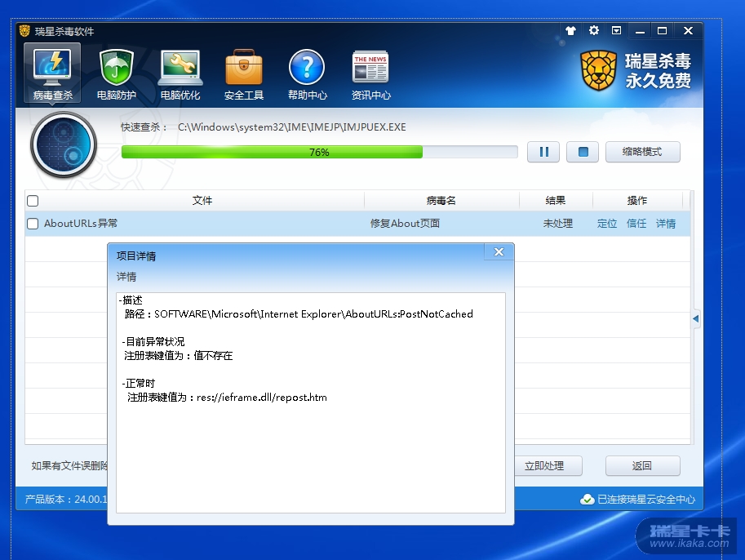This screenshot has height=560, width=745.
Task: Open the 帮助中心 question mark tab
Action: (x=308, y=74)
